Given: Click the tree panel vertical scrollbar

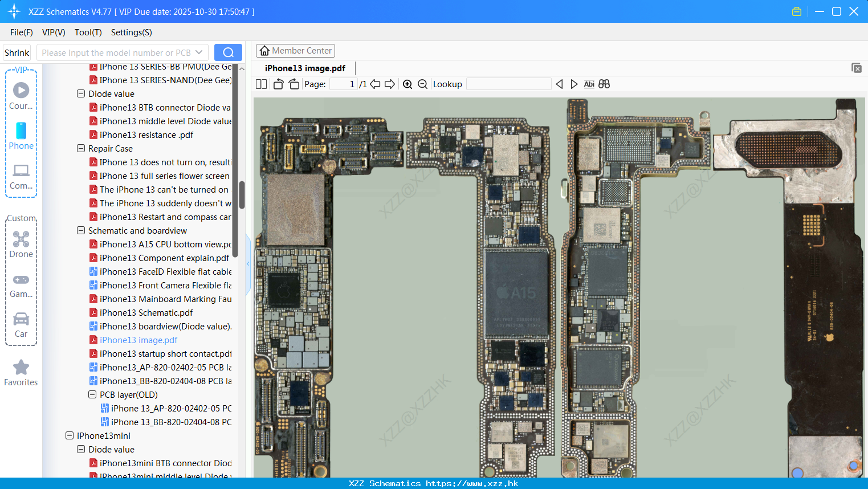Looking at the screenshot, I should (242, 195).
